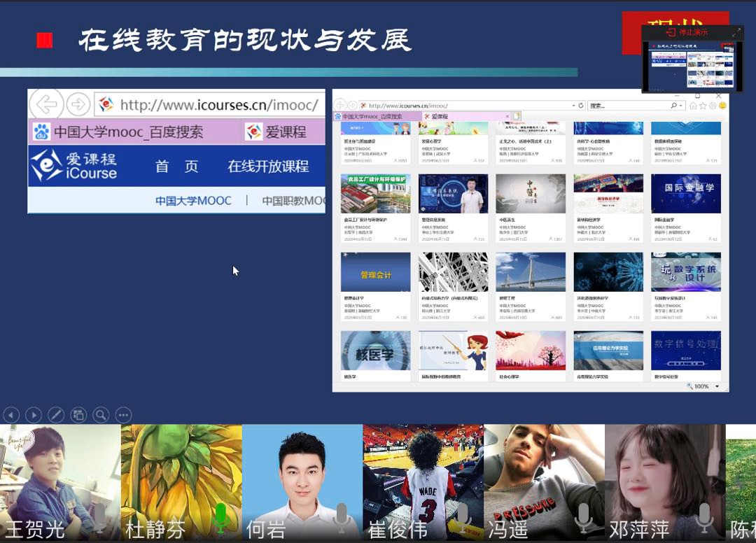This screenshot has height=543, width=756.
Task: Open a new browser tab
Action: 517,117
